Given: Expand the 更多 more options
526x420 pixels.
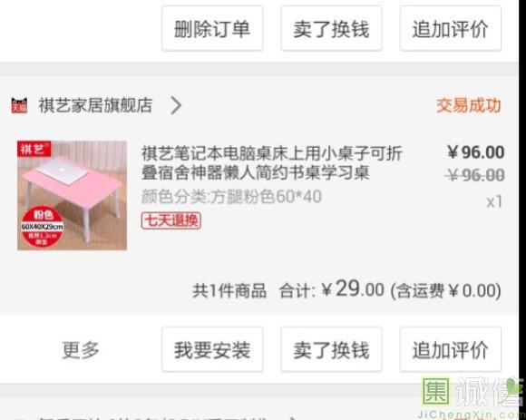Looking at the screenshot, I should pyautogui.click(x=81, y=349).
